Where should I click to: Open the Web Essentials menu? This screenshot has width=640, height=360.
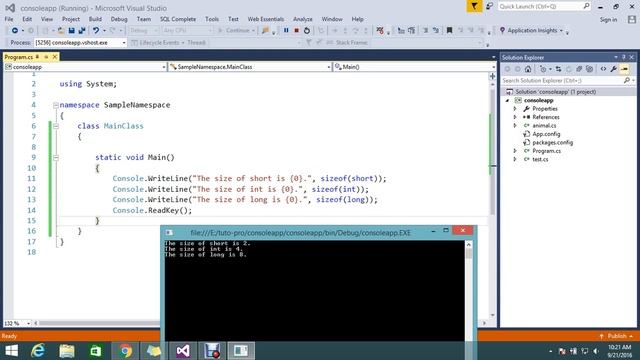[265, 19]
